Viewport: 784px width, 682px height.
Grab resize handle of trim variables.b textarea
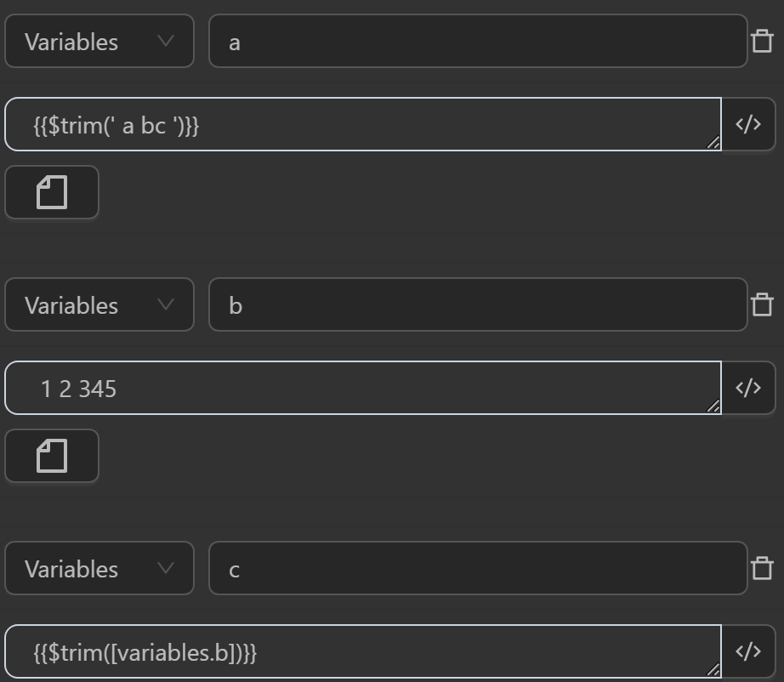tap(713, 671)
